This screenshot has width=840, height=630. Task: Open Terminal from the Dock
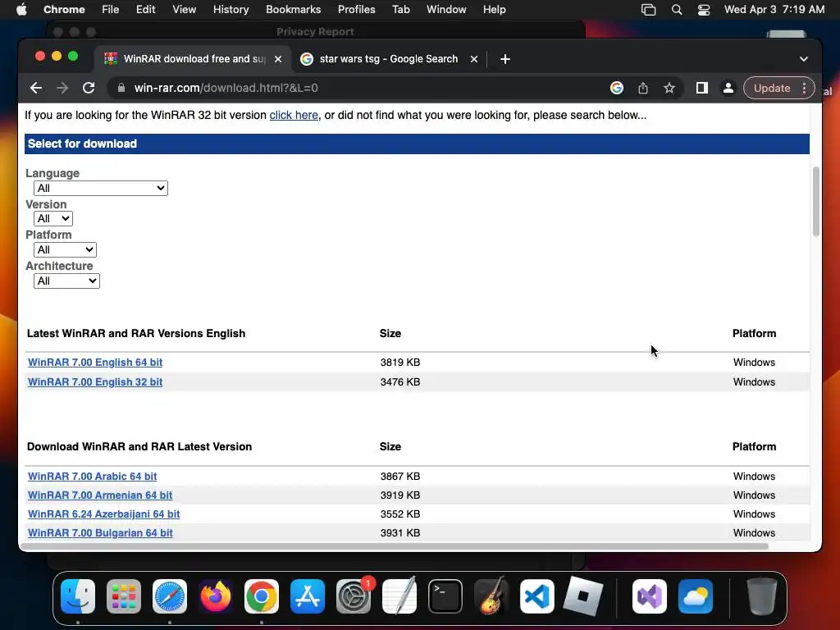click(445, 596)
